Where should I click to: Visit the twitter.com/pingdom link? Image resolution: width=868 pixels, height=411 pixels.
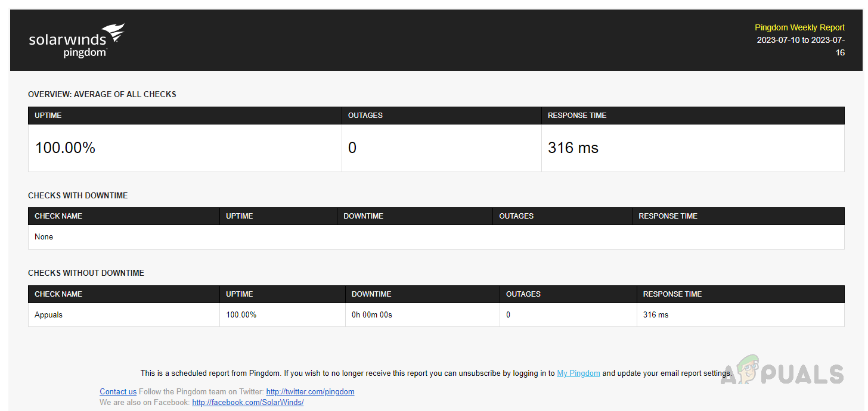(x=310, y=392)
